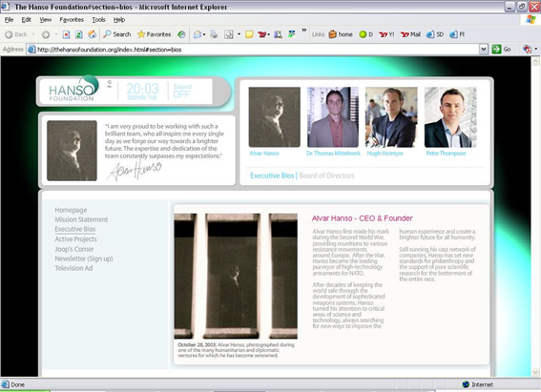Open the 'Fl' Links bar shortcut

[457, 34]
